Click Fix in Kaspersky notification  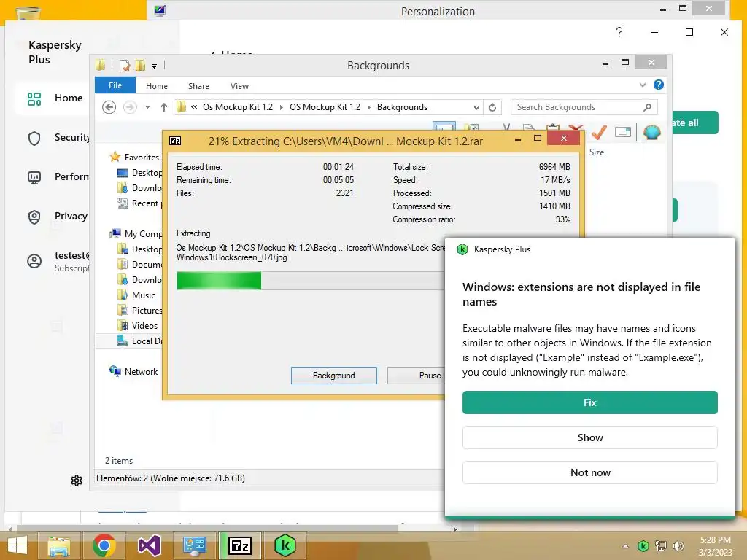(x=589, y=402)
